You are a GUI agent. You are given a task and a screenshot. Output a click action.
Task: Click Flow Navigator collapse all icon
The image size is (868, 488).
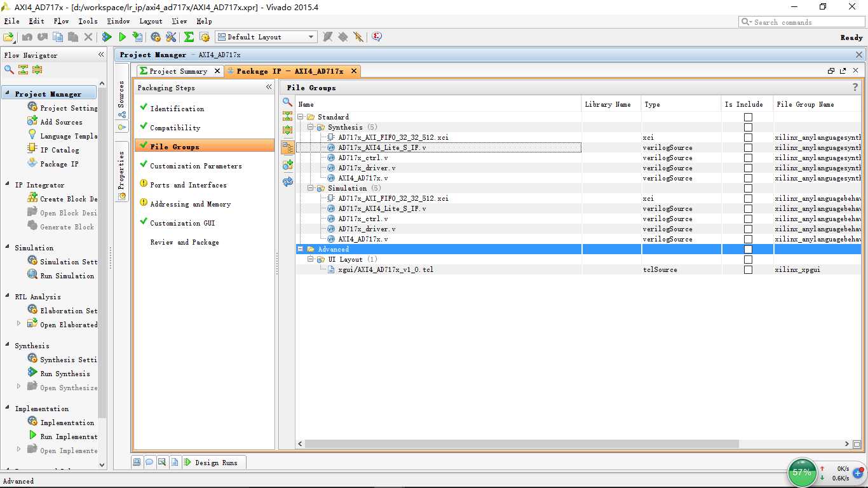pyautogui.click(x=24, y=69)
